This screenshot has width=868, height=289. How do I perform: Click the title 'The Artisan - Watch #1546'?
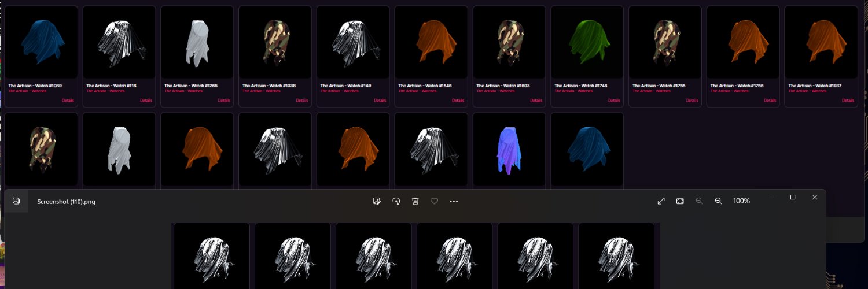pyautogui.click(x=425, y=86)
